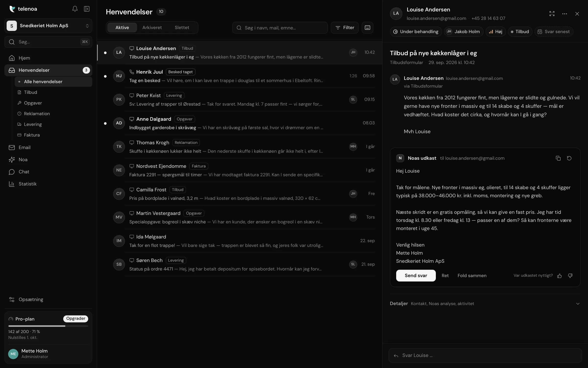Click Fold sammen to collapse draft
Image resolution: width=588 pixels, height=368 pixels.
[x=472, y=276]
